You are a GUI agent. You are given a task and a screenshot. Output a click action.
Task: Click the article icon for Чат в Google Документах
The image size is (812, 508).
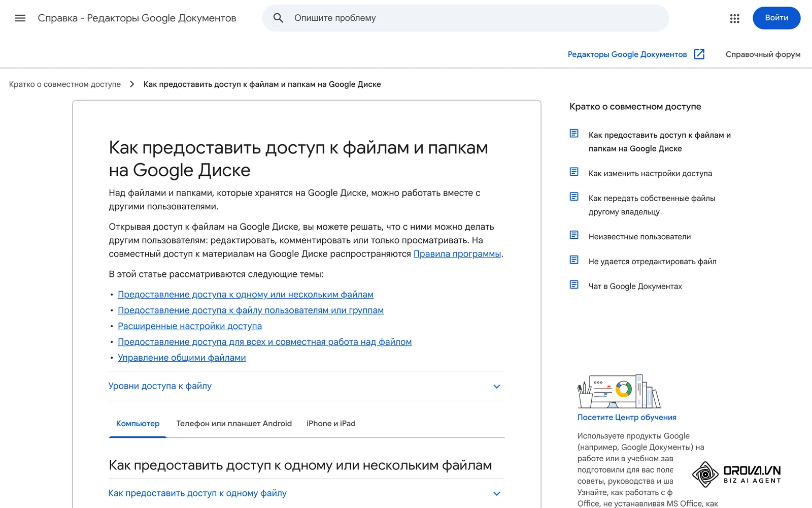click(574, 284)
